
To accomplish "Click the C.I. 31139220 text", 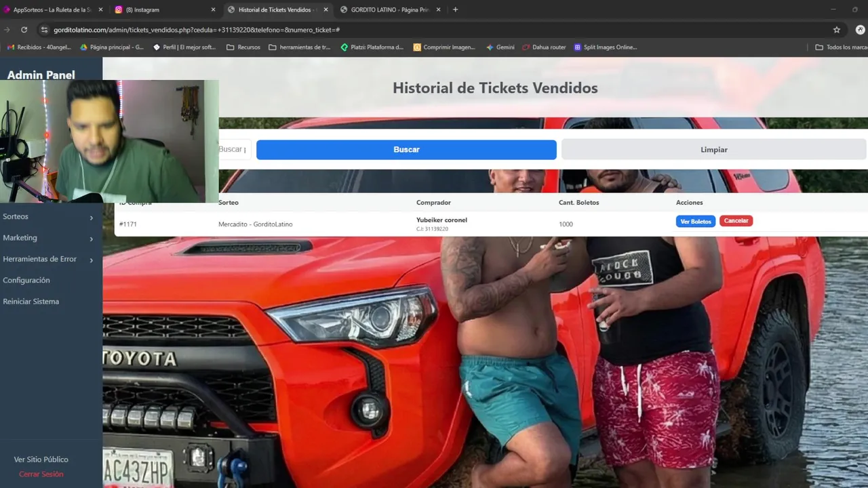I will [x=432, y=229].
